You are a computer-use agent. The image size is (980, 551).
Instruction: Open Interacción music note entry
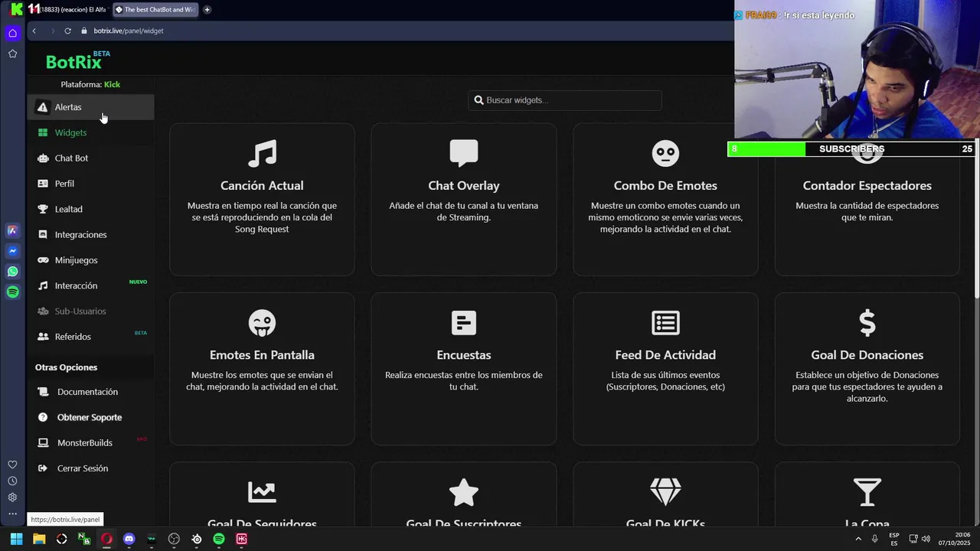tap(91, 285)
